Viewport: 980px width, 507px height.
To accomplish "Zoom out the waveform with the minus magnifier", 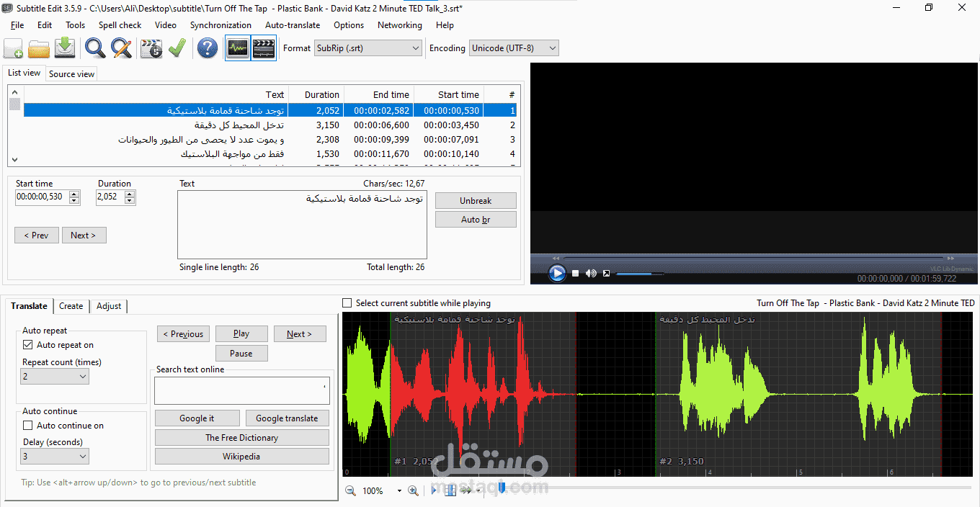I will point(350,490).
